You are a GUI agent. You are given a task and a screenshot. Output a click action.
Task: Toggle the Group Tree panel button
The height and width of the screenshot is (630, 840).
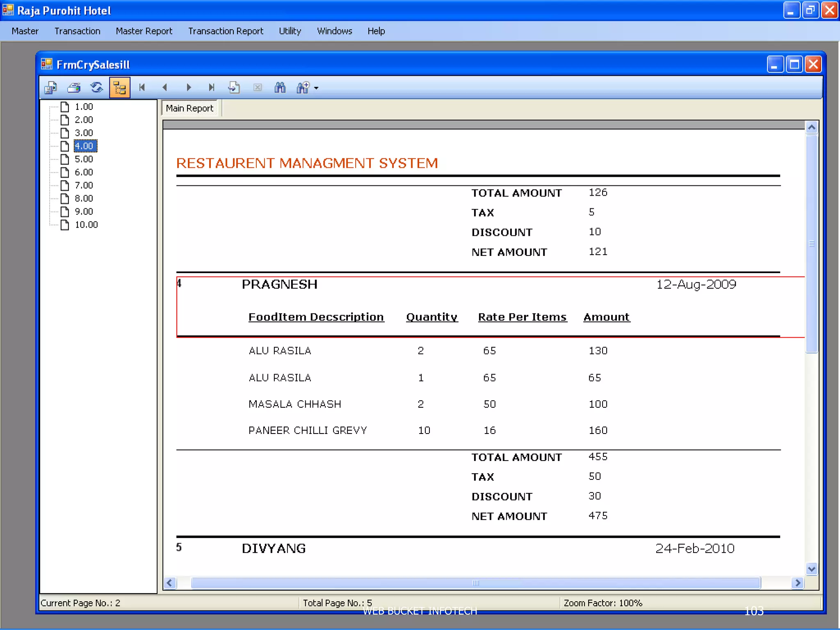(x=120, y=87)
